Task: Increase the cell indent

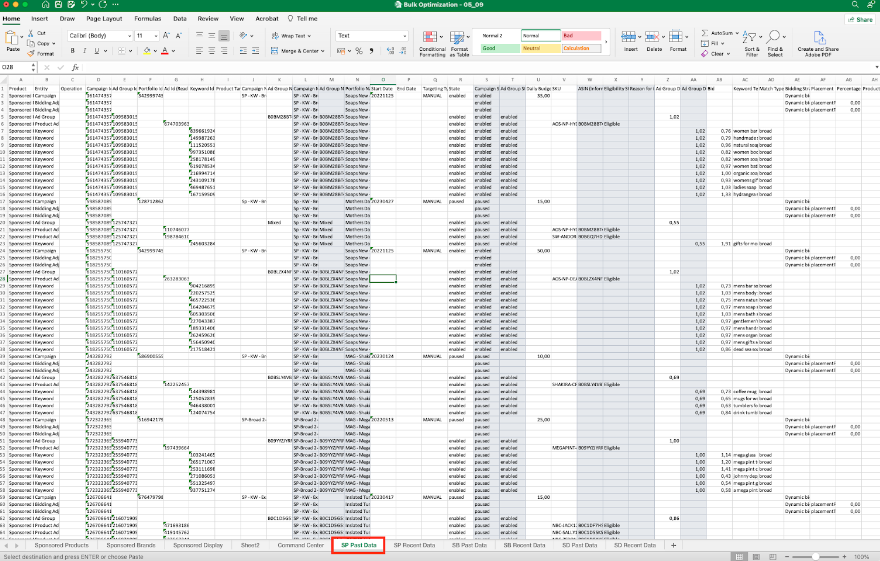Action: [x=255, y=50]
